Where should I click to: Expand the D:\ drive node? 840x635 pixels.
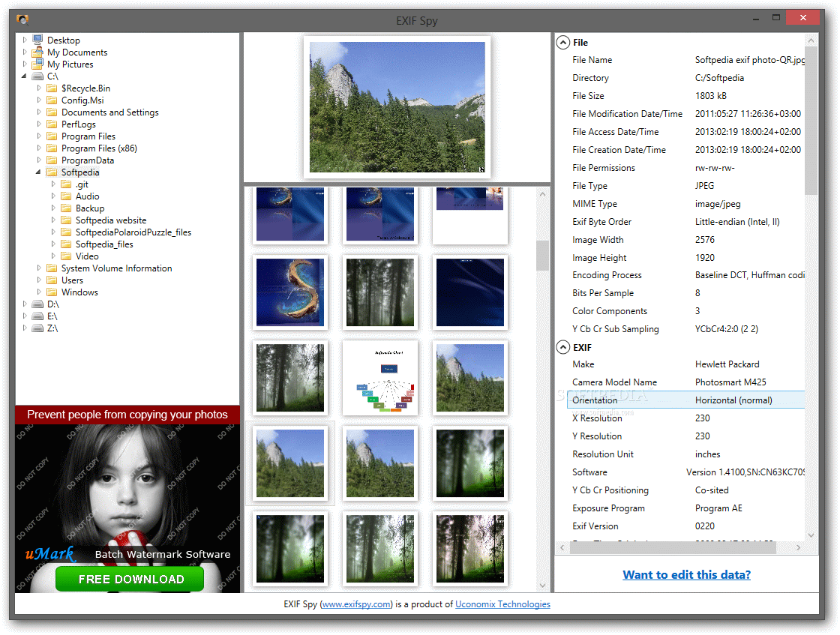point(25,304)
